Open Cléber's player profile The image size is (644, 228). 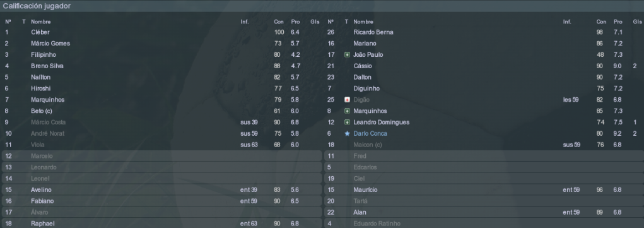point(40,32)
